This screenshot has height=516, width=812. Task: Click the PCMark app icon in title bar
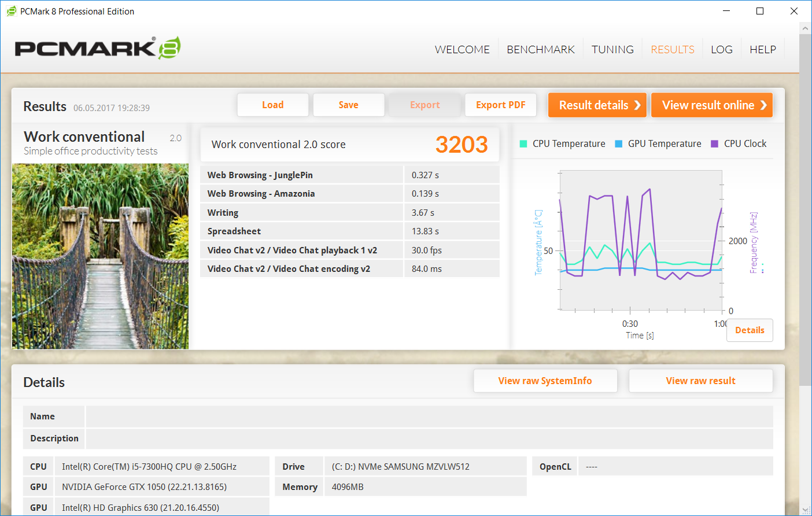[x=11, y=11]
